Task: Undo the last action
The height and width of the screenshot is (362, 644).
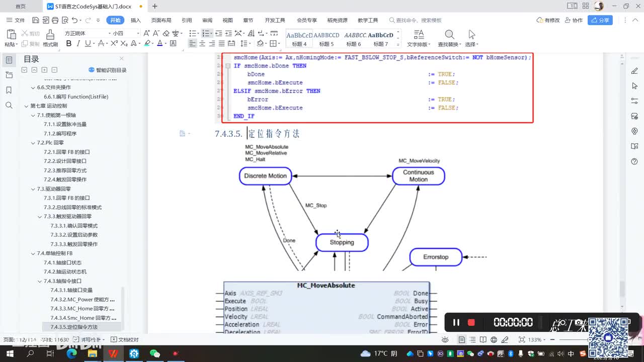Action: 74,20
